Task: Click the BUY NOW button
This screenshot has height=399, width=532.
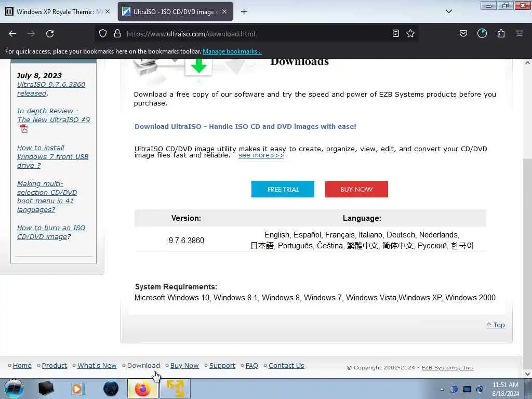Action: click(356, 189)
